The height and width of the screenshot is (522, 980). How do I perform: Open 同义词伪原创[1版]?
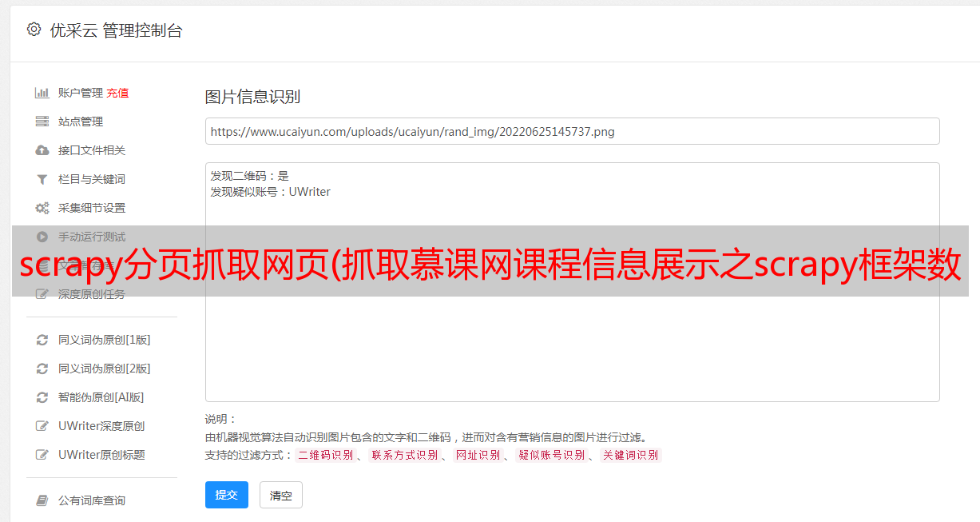click(x=105, y=340)
